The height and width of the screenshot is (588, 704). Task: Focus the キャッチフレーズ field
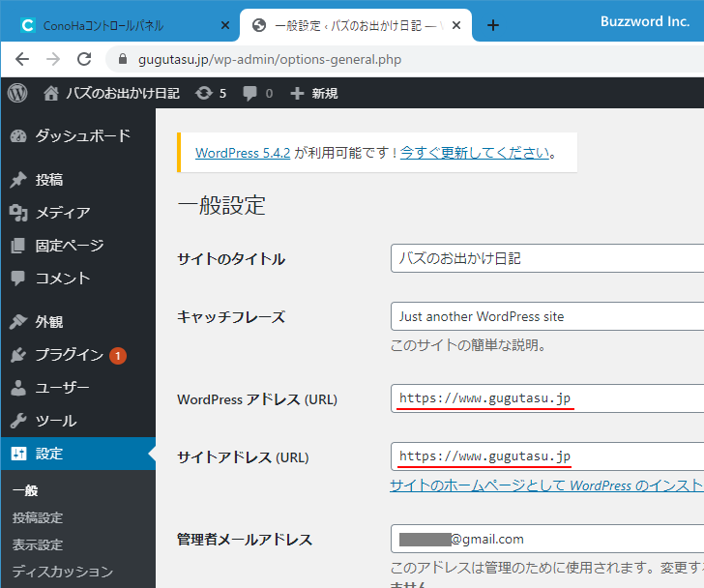coord(547,316)
